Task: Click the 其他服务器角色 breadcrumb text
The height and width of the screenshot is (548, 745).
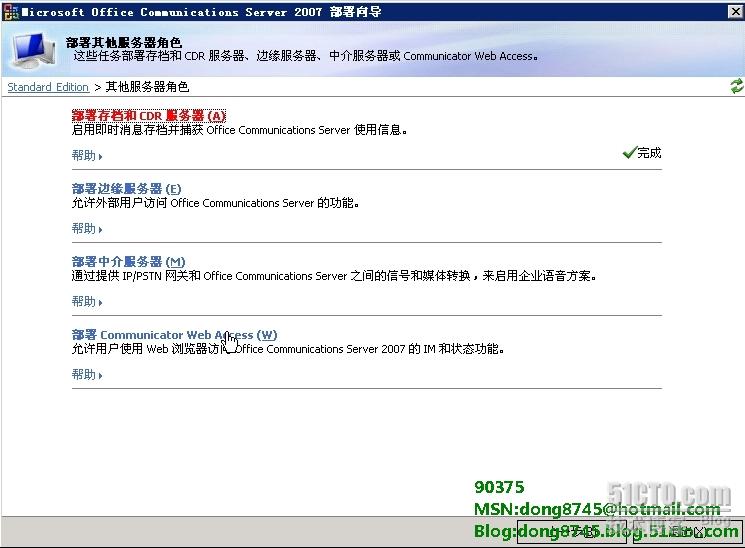Action: [x=147, y=87]
